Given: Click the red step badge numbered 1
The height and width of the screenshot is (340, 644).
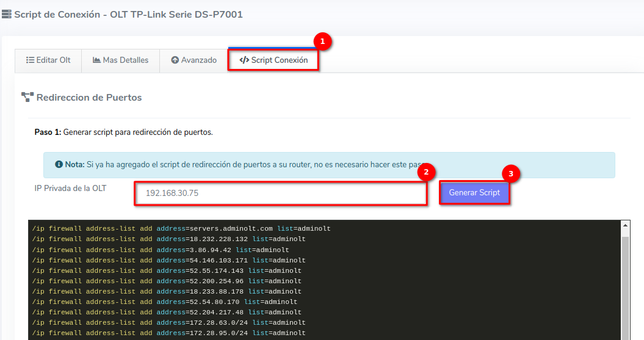Looking at the screenshot, I should (x=322, y=42).
